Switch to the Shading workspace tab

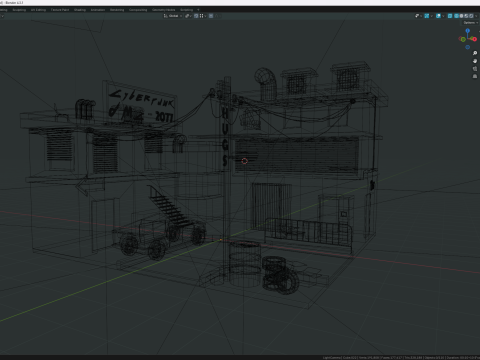pos(80,10)
